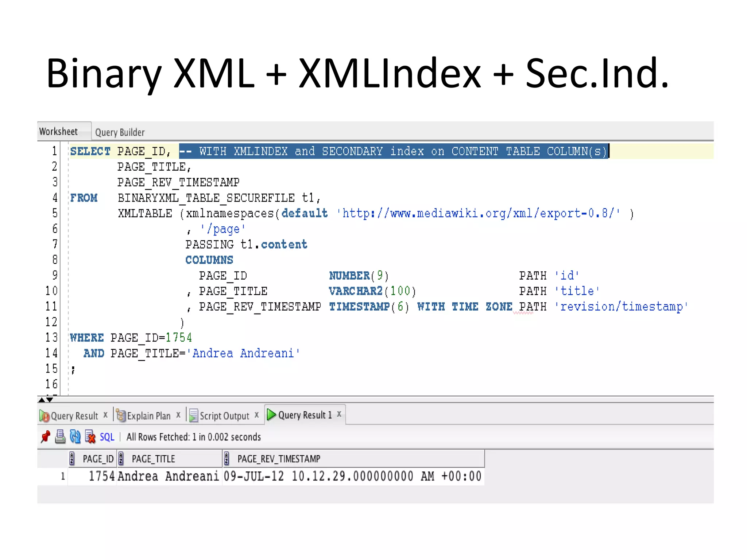Click the sort icon beside PAGE_ID header
Screen dimensions: 747x560
point(72,459)
